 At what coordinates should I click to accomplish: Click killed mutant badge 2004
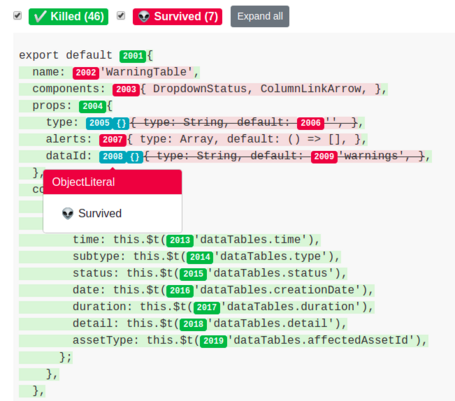point(93,106)
